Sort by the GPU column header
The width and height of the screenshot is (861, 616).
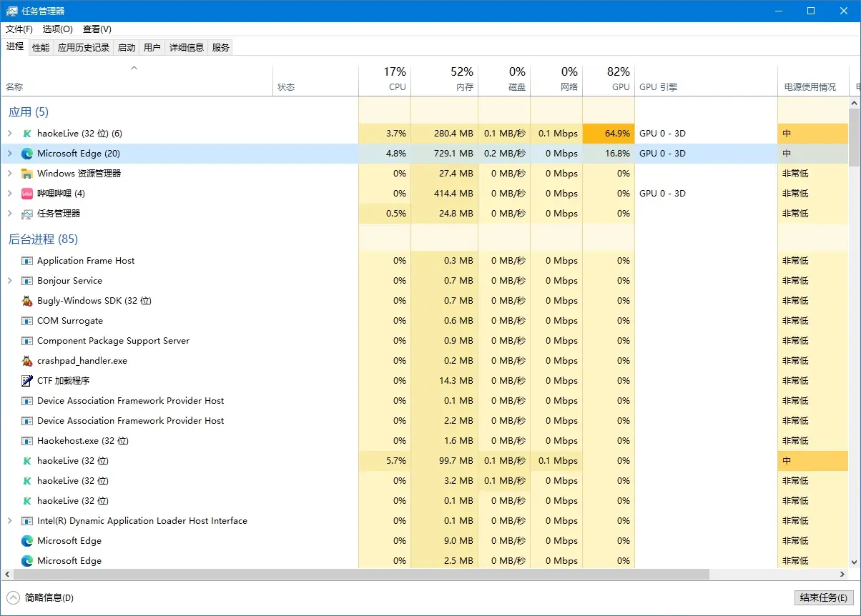(609, 80)
